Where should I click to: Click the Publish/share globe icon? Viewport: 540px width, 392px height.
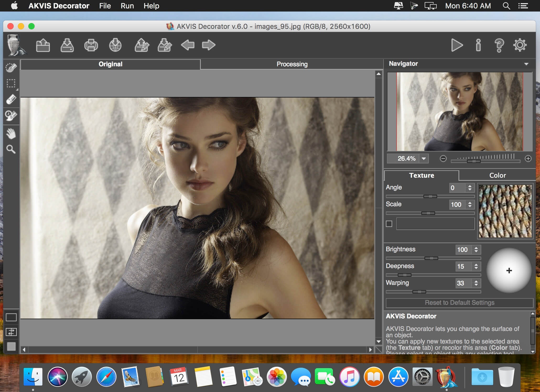pyautogui.click(x=115, y=45)
